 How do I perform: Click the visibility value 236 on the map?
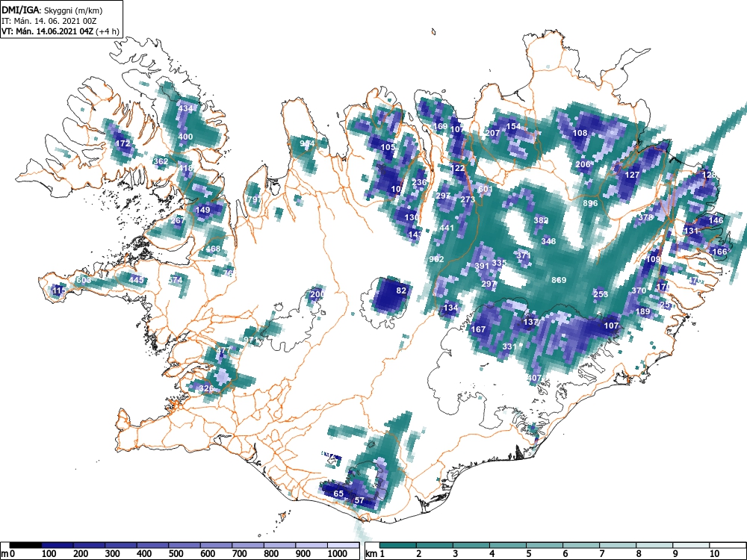click(x=419, y=182)
